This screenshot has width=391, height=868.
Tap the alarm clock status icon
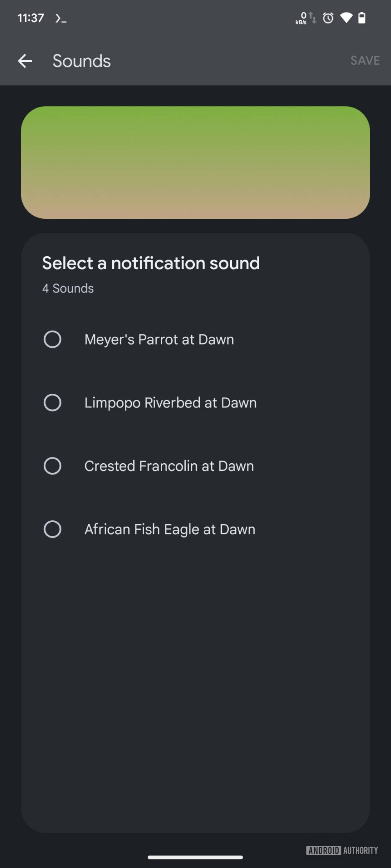tap(328, 18)
